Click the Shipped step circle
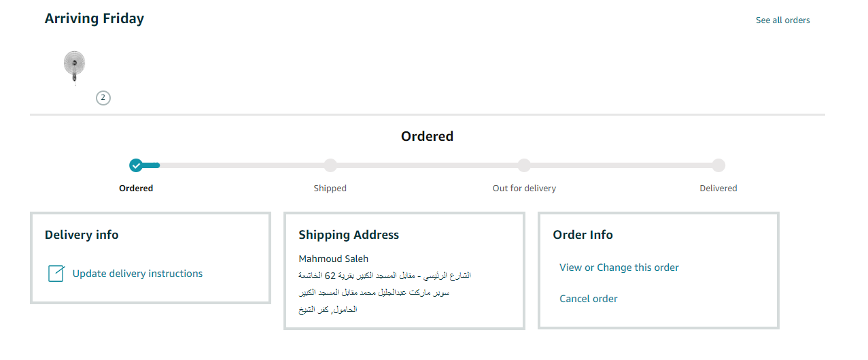 (330, 165)
